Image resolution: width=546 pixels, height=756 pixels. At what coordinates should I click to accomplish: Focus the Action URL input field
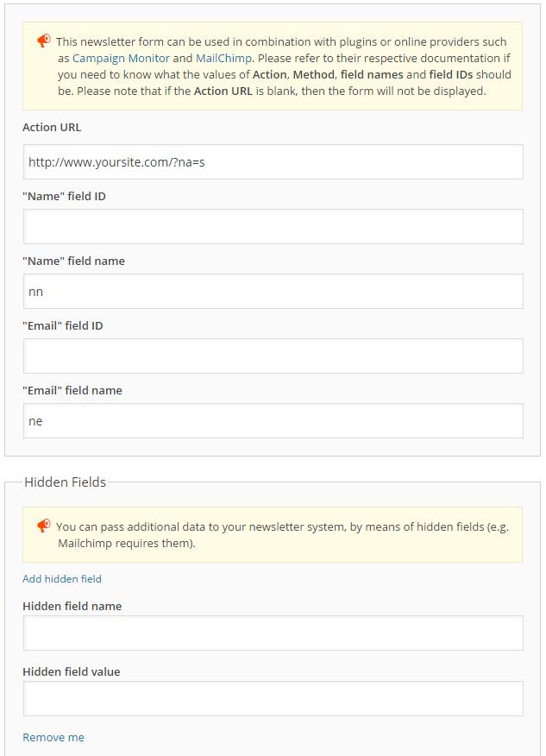click(x=273, y=162)
